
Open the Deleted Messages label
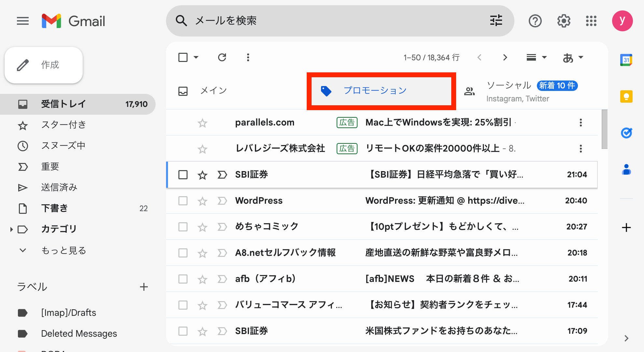[77, 334]
